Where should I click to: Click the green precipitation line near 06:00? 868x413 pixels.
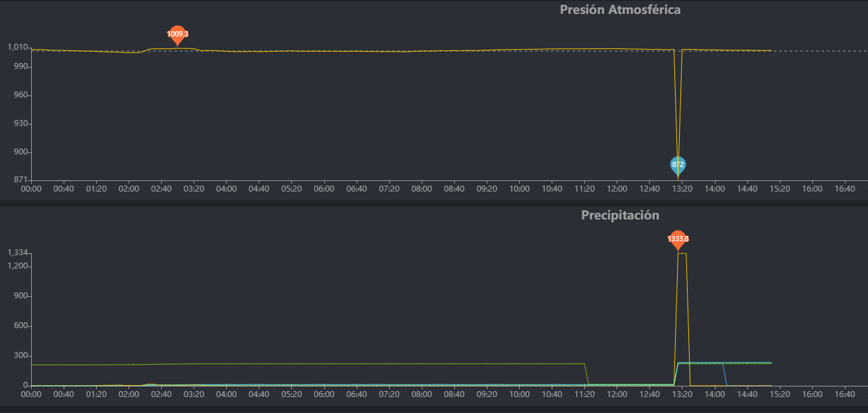324,363
